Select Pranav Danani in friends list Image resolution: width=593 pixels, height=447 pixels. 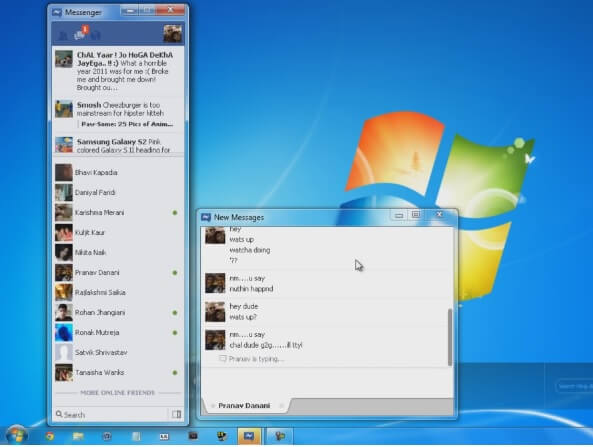click(118, 273)
